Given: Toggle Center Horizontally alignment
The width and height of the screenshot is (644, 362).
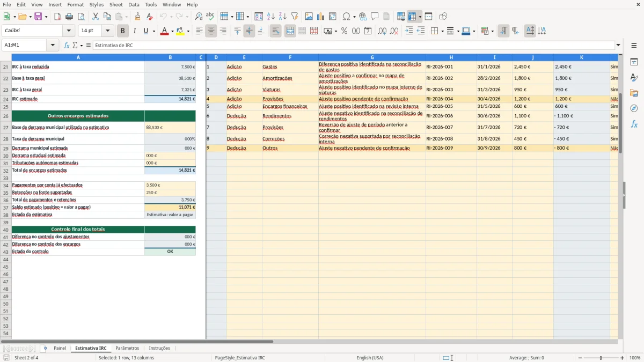Looking at the screenshot, I should [x=211, y=31].
